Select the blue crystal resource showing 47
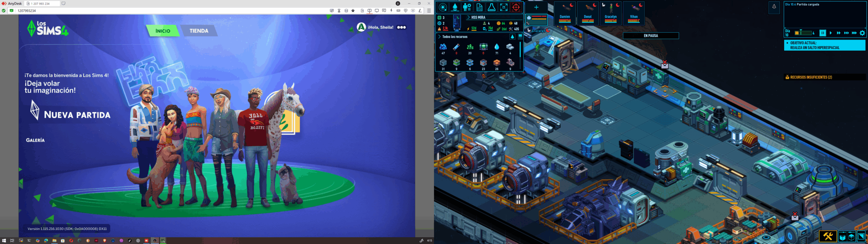 pos(443,48)
